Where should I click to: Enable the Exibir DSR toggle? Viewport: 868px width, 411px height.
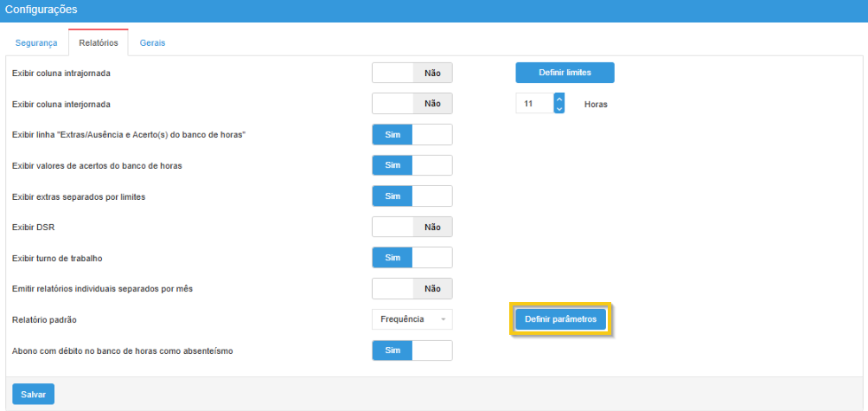click(x=412, y=227)
